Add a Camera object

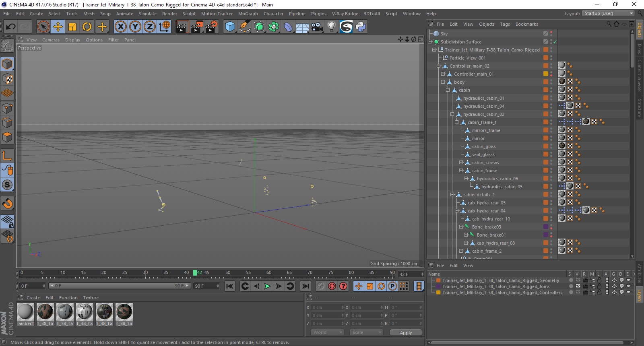(317, 27)
